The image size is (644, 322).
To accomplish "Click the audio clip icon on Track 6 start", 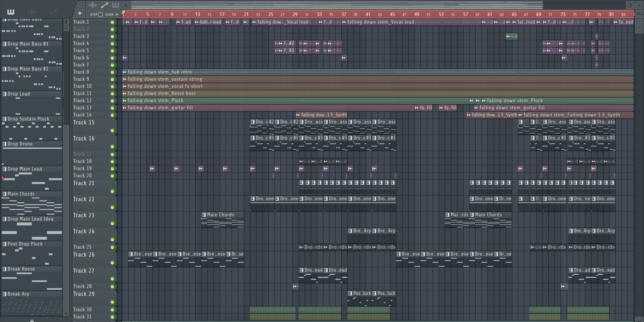I will pyautogui.click(x=125, y=58).
